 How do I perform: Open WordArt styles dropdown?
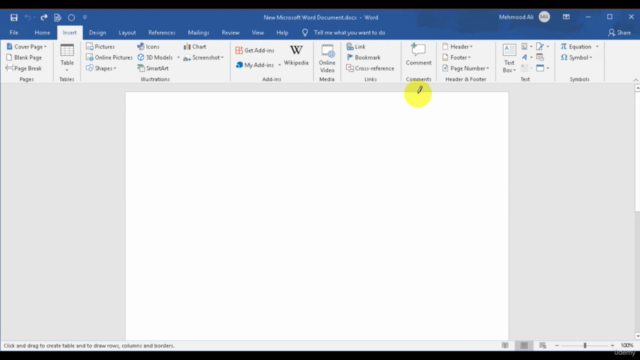pyautogui.click(x=527, y=58)
